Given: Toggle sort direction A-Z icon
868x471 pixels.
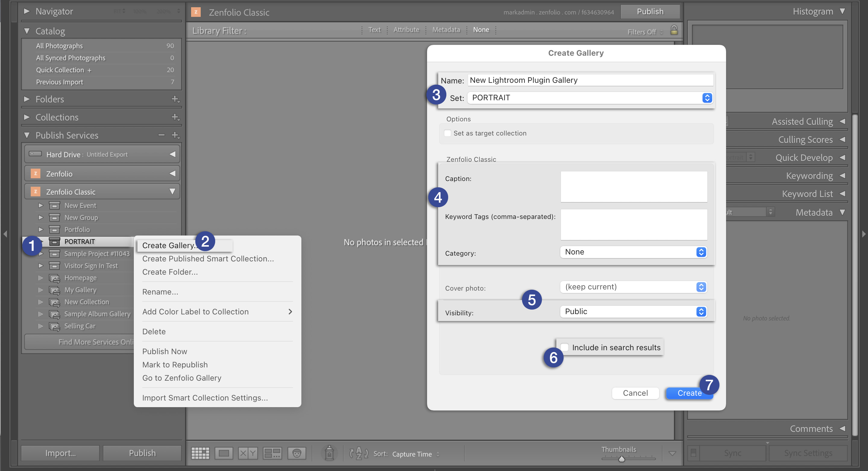Looking at the screenshot, I should tap(359, 453).
